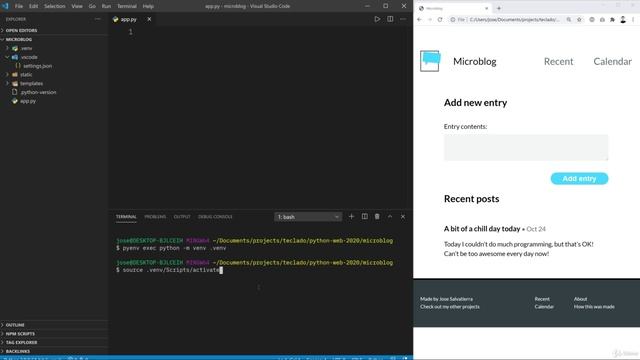Open the View menu
This screenshot has height=360, width=640.
pyautogui.click(x=77, y=6)
